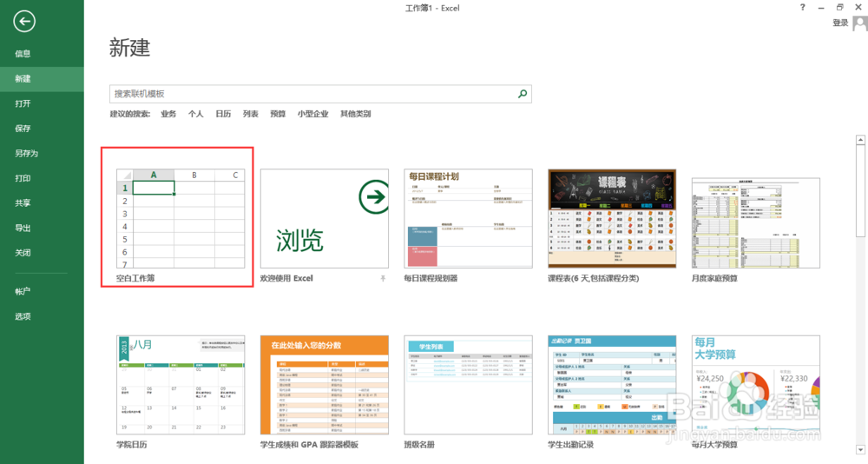
Task: Click suggested search 小型企业
Action: pyautogui.click(x=312, y=114)
